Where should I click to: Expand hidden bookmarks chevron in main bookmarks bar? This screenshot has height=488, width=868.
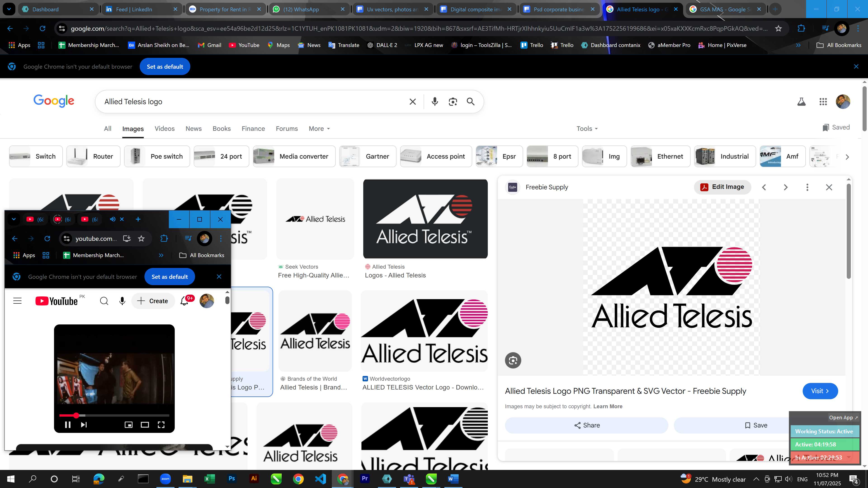[x=798, y=45]
